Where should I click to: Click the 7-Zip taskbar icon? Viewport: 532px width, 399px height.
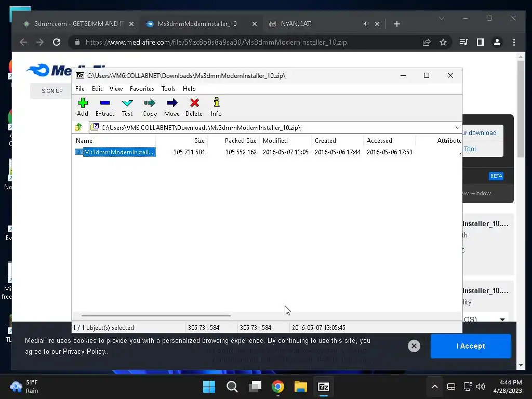pyautogui.click(x=323, y=387)
